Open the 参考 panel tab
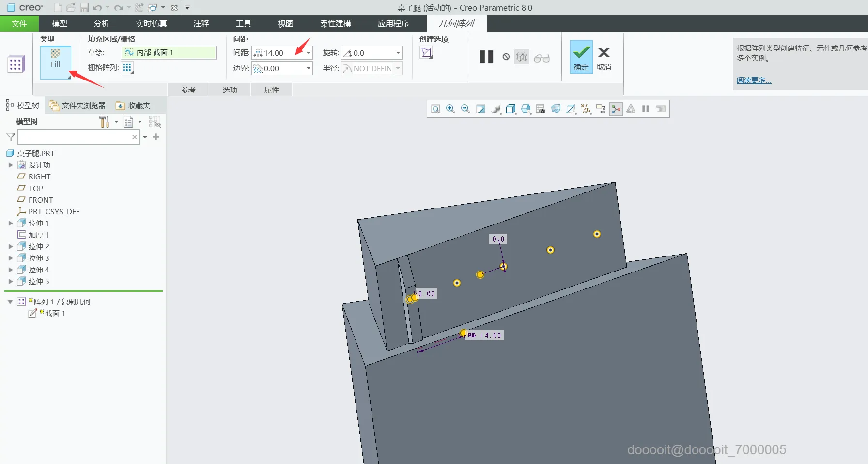Image resolution: width=868 pixels, height=464 pixels. coord(188,90)
